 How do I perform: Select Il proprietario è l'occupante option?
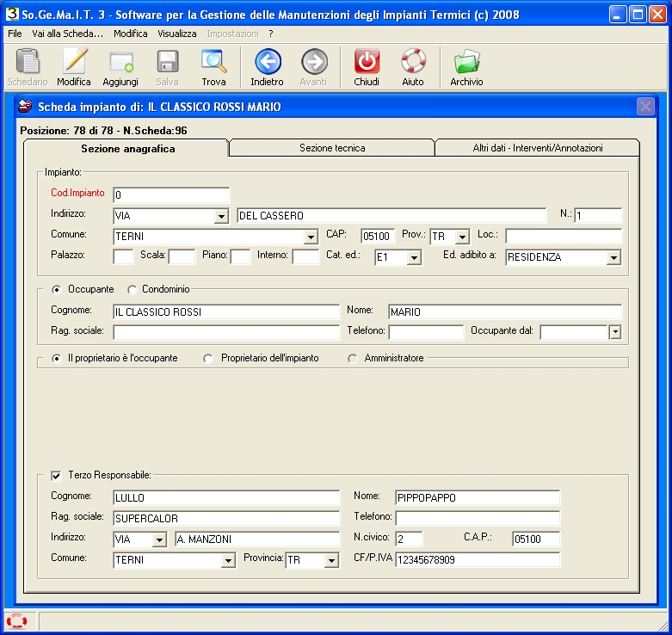[56, 358]
